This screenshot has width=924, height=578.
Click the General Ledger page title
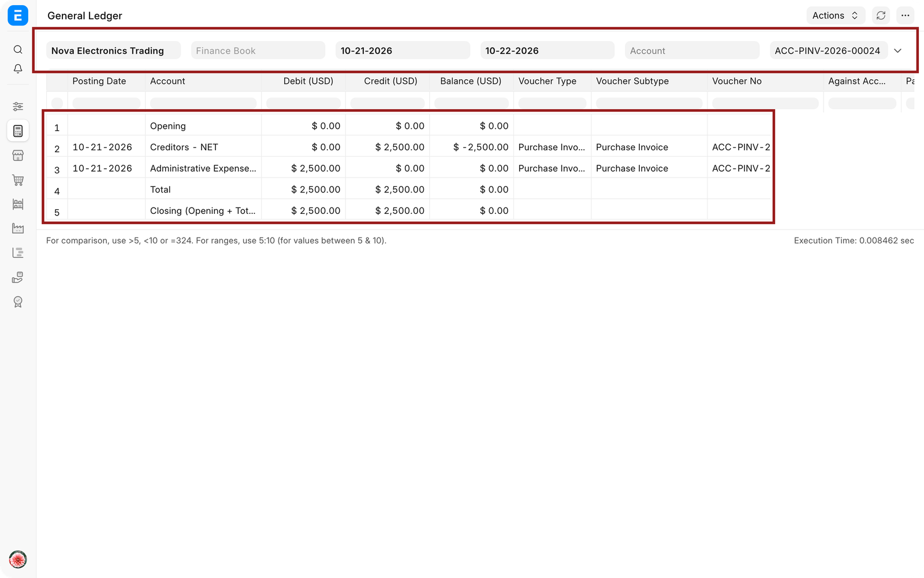click(x=85, y=16)
